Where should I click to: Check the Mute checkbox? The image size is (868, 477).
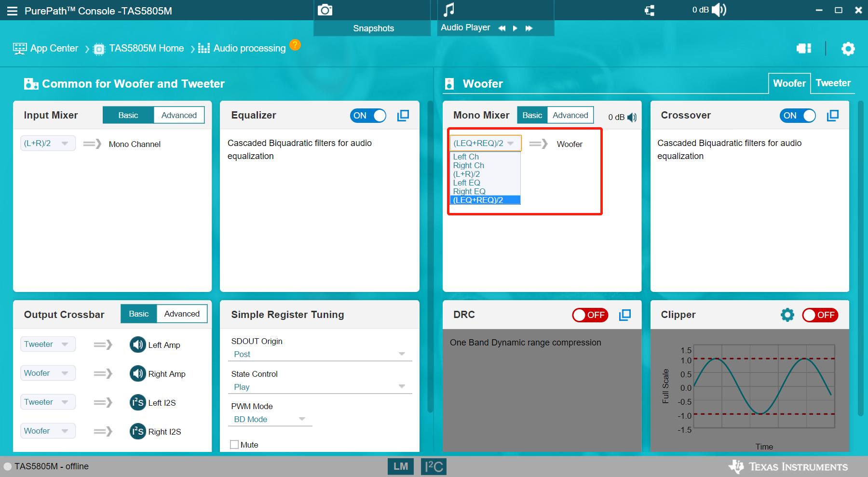pyautogui.click(x=234, y=445)
